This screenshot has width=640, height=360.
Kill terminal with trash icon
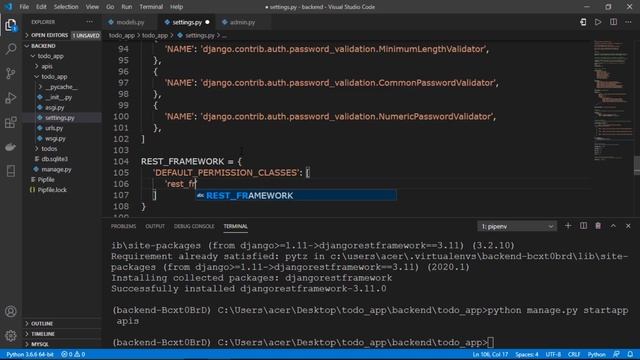click(x=598, y=226)
